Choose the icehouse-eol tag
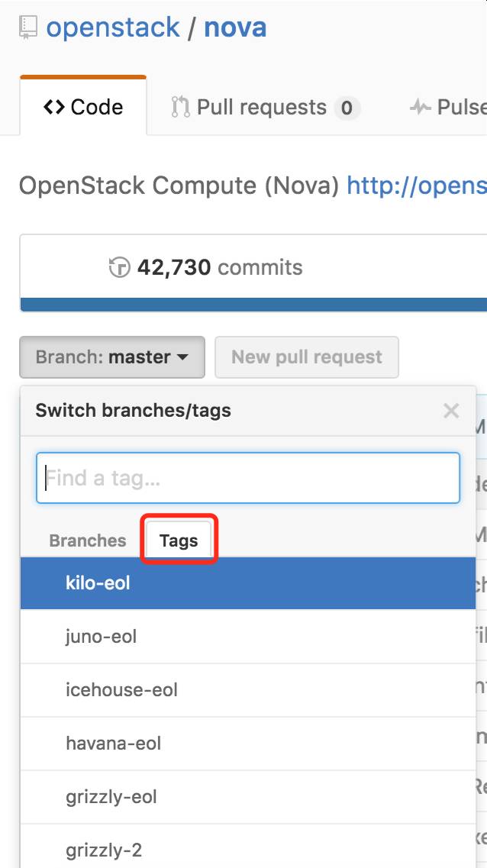This screenshot has height=868, width=487. (x=248, y=690)
